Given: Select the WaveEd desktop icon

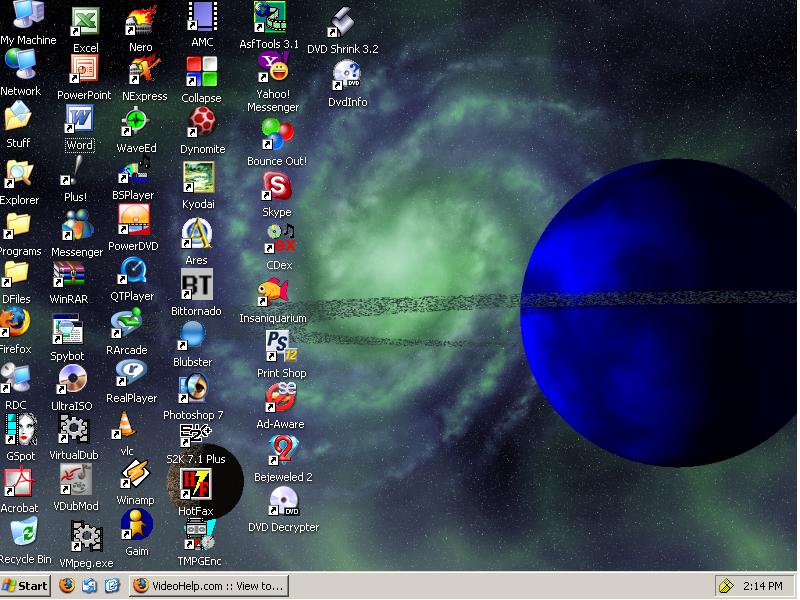Looking at the screenshot, I should (x=136, y=121).
